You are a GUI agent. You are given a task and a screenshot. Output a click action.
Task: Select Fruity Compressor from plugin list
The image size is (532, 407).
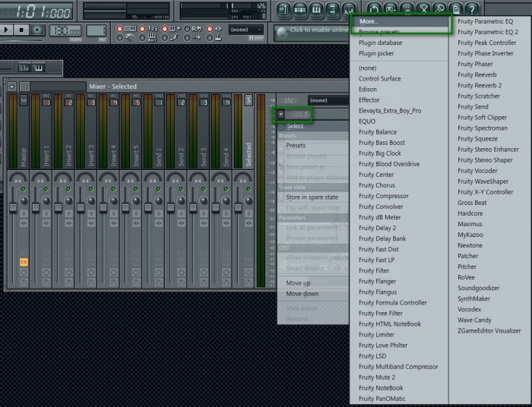point(383,196)
